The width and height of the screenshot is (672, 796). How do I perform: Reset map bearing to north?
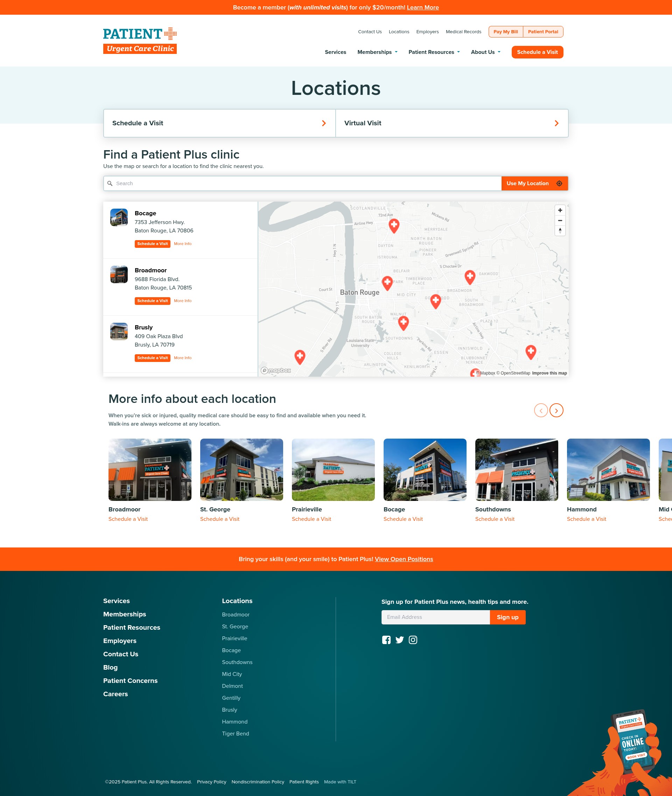[560, 231]
